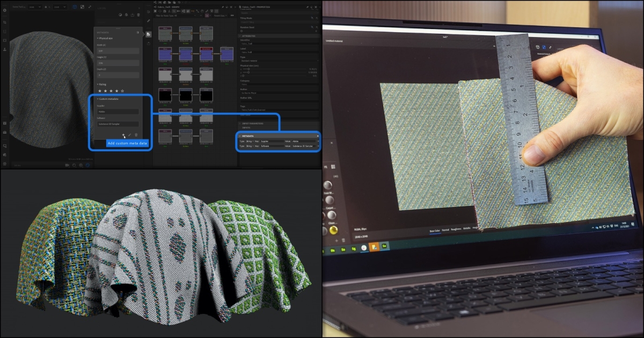This screenshot has width=644, height=338.
Task: Set rating to the first star
Action: (x=99, y=91)
